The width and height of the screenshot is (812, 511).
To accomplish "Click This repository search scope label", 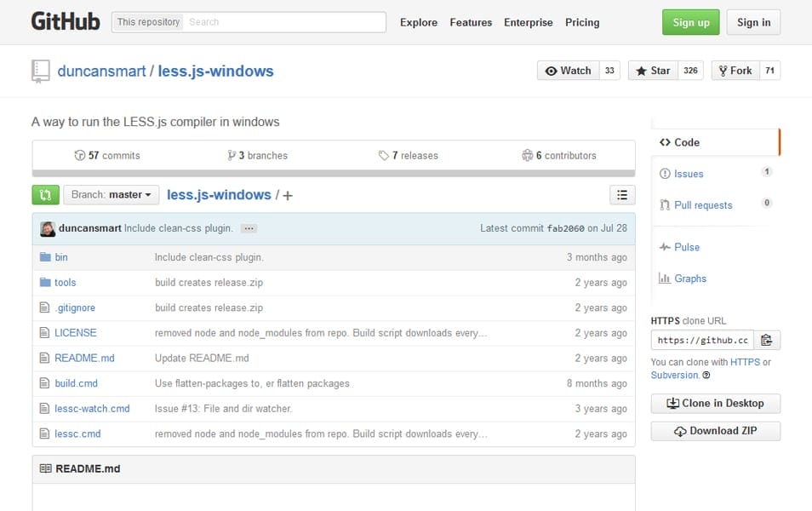I will click(148, 22).
